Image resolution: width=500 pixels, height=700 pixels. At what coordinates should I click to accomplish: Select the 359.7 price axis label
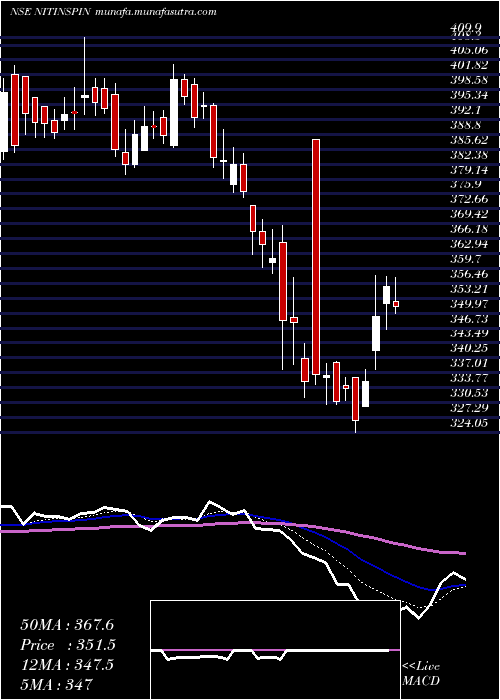point(466,259)
